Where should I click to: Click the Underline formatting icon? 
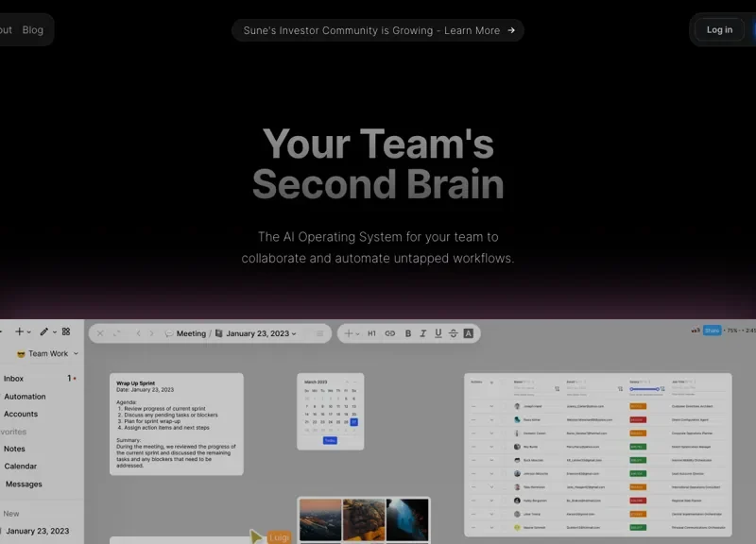click(438, 333)
